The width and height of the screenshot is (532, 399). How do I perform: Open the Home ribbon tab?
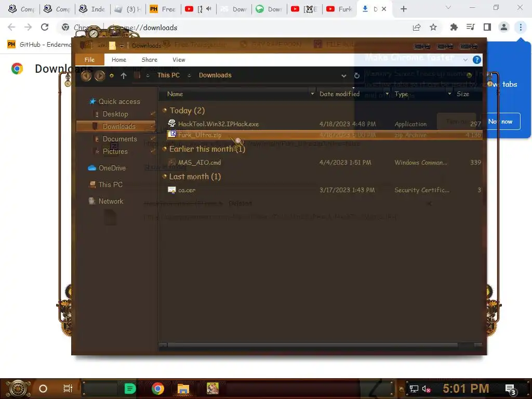[119, 60]
